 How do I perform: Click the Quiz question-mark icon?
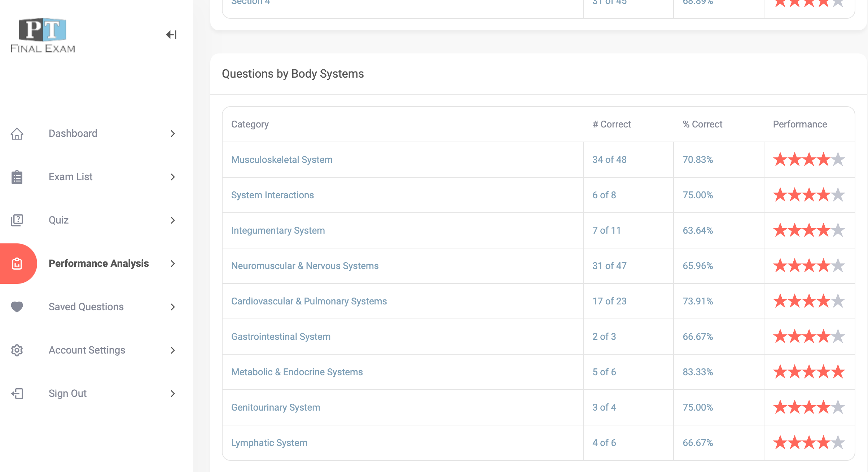pos(17,220)
